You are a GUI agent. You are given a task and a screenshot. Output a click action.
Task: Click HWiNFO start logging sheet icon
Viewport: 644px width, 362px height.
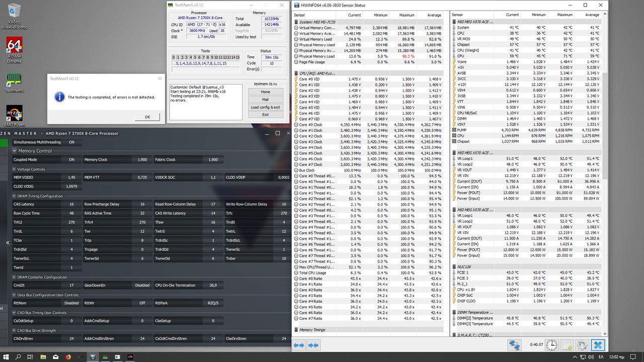567,345
